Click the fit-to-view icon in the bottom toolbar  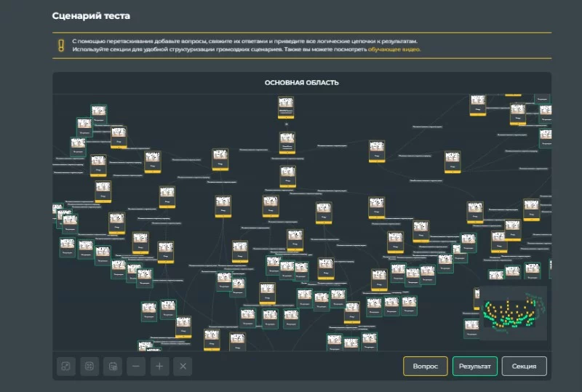(89, 367)
